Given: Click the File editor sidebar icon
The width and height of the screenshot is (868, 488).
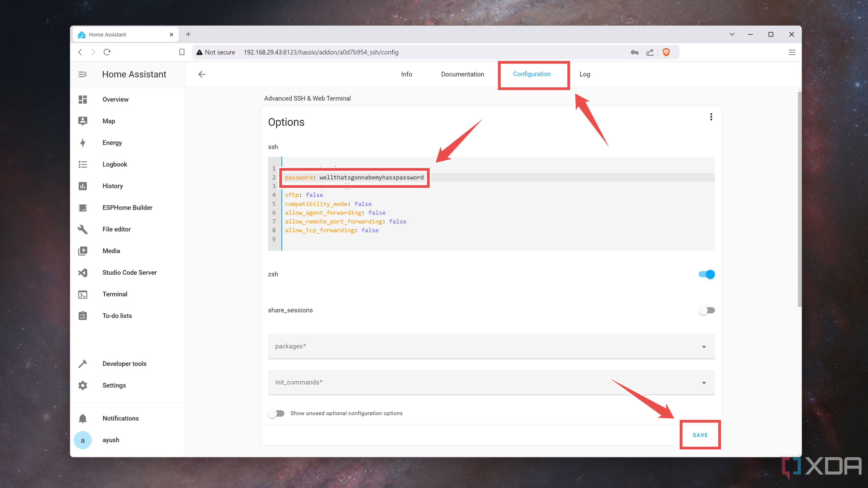Looking at the screenshot, I should click(x=83, y=229).
